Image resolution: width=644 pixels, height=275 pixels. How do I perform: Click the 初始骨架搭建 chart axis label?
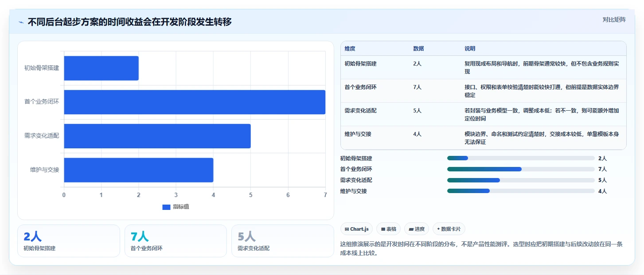click(x=42, y=68)
